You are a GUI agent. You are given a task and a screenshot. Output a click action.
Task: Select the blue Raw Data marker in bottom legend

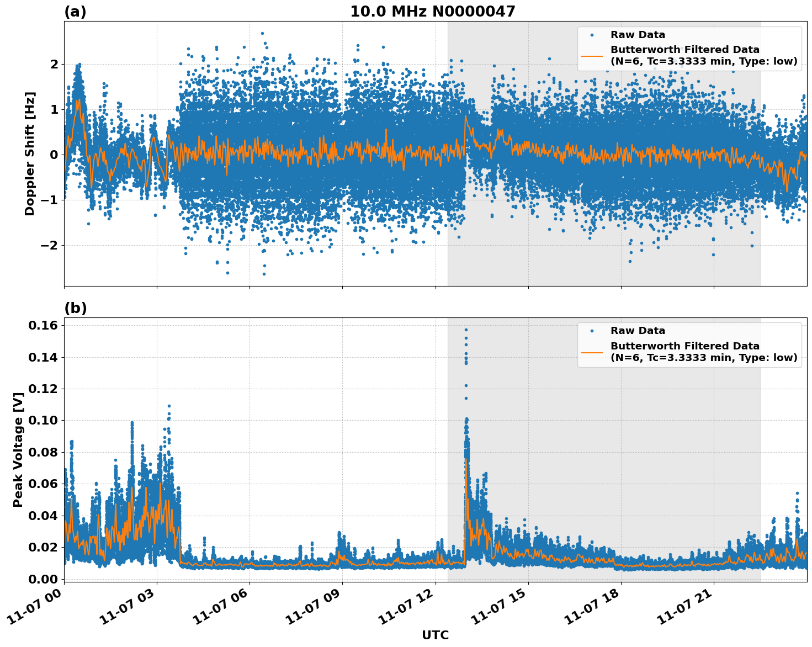pos(592,331)
